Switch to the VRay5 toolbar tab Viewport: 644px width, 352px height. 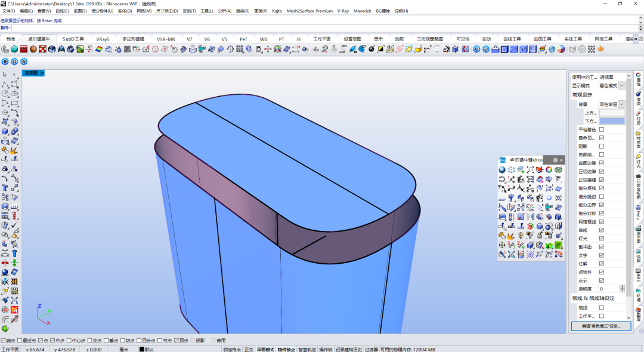click(x=103, y=39)
